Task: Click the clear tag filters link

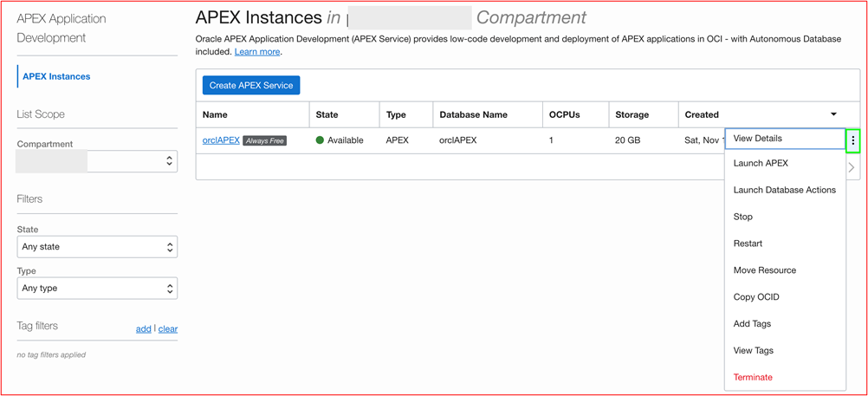Action: click(x=168, y=329)
